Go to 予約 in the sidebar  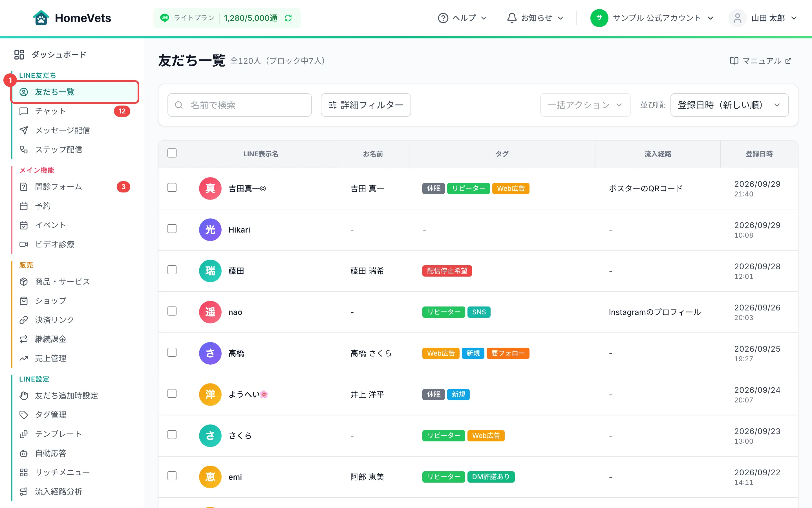74,206
